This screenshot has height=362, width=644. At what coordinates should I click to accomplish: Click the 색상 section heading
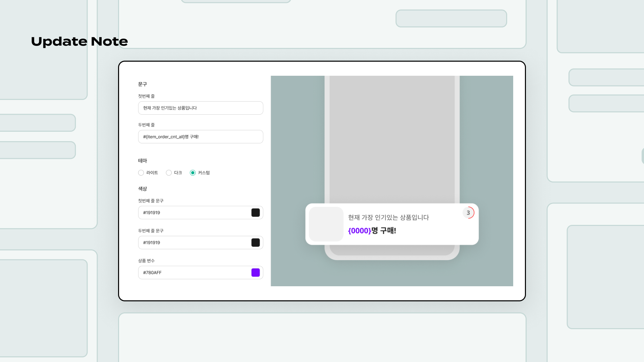click(143, 189)
